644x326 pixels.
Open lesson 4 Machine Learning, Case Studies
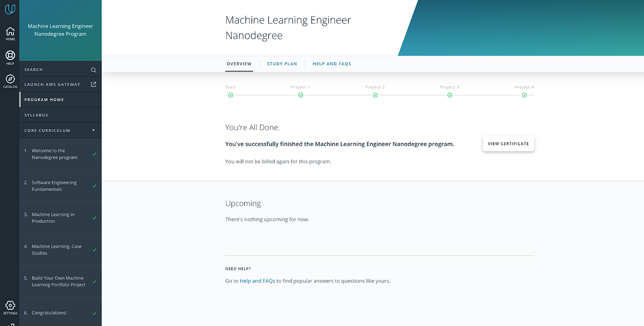coord(60,249)
